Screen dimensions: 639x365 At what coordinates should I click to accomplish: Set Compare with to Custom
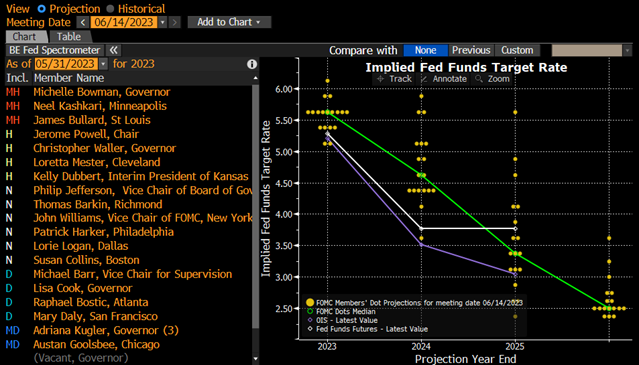517,51
